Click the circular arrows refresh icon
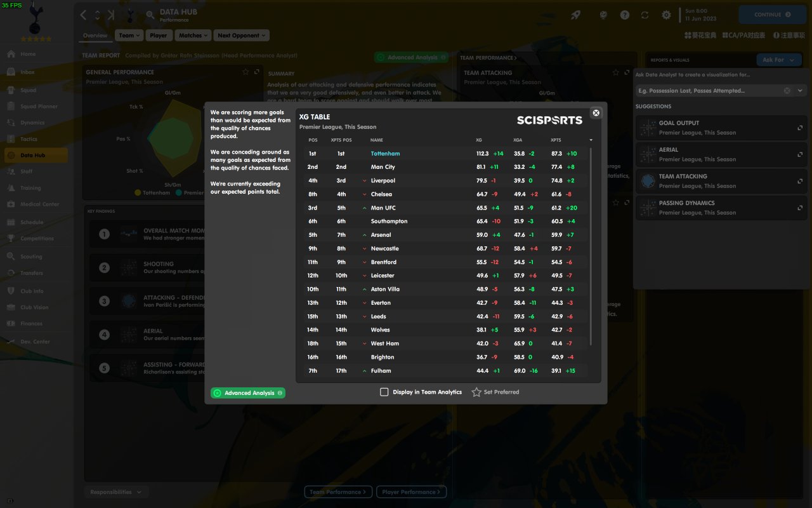The width and height of the screenshot is (812, 508). coord(645,15)
